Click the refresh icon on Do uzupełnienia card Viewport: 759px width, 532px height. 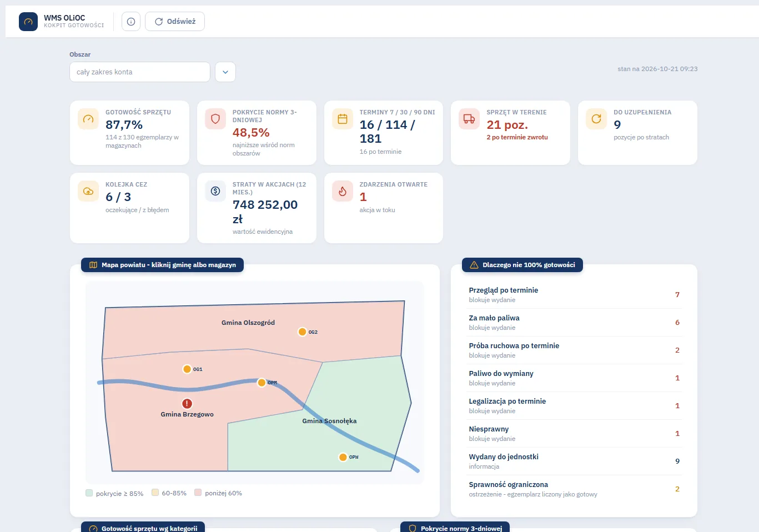(596, 119)
